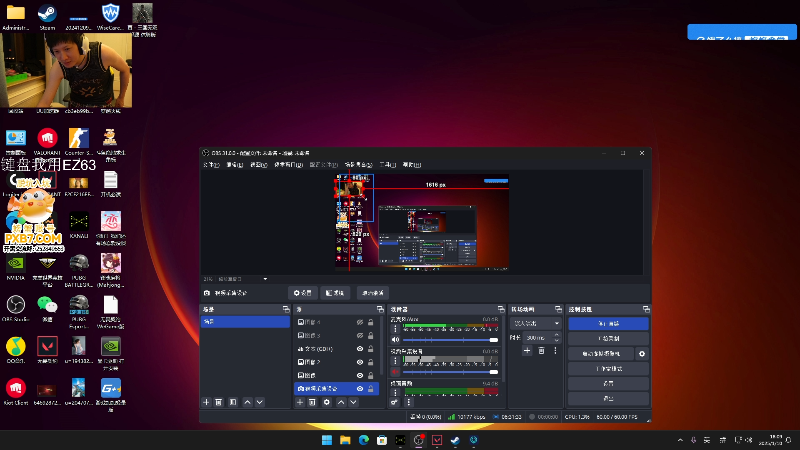Select the 图像 source row
Viewport: 800px width, 450px height.
tap(337, 376)
